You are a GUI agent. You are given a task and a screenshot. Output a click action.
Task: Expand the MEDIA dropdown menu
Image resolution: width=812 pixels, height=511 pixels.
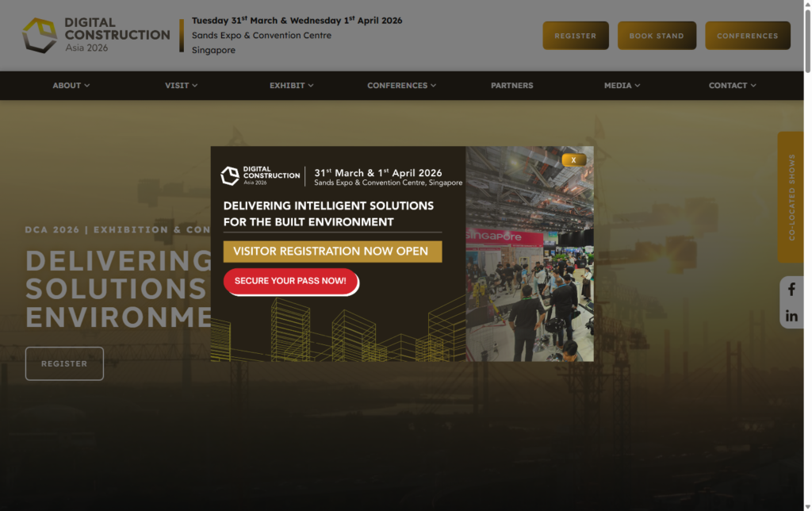(622, 85)
